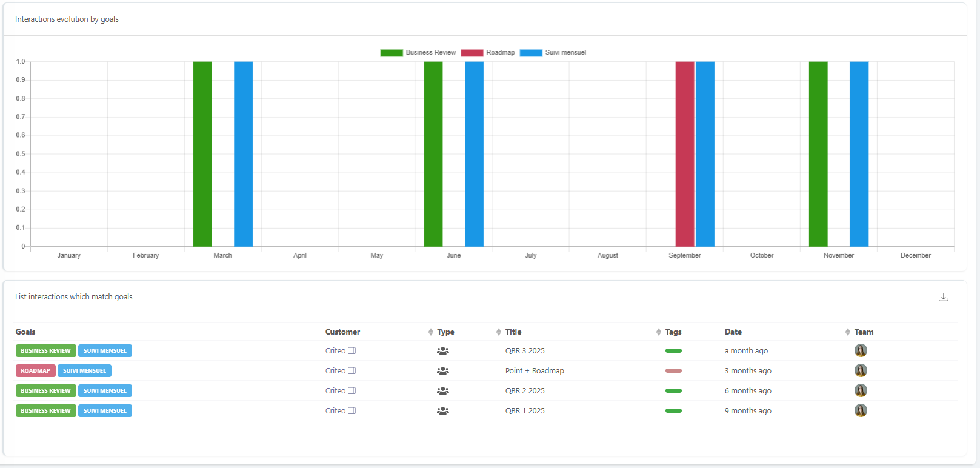Open the Criteo customer link in QBR 1 2025 row
Viewport: 980px width, 468px height.
[x=335, y=411]
